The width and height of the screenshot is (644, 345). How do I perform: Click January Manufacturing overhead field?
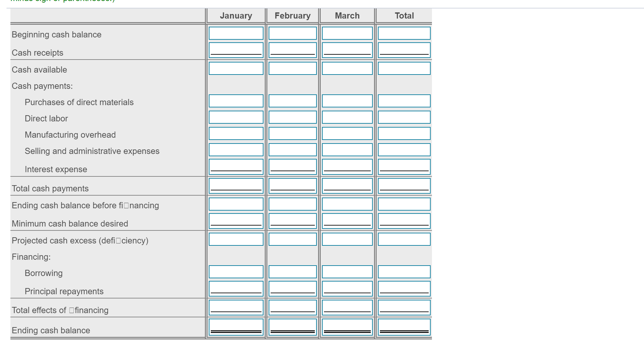point(236,133)
